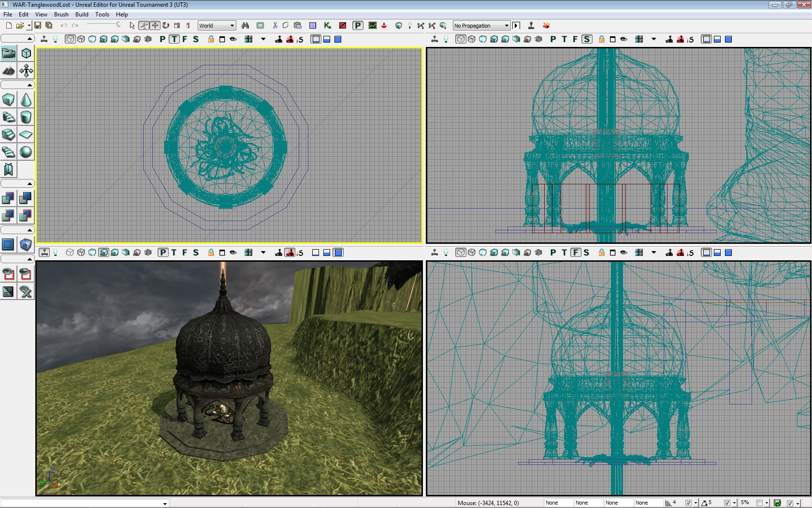Choose the Cylinder brush builder
The height and width of the screenshot is (508, 812).
[26, 117]
